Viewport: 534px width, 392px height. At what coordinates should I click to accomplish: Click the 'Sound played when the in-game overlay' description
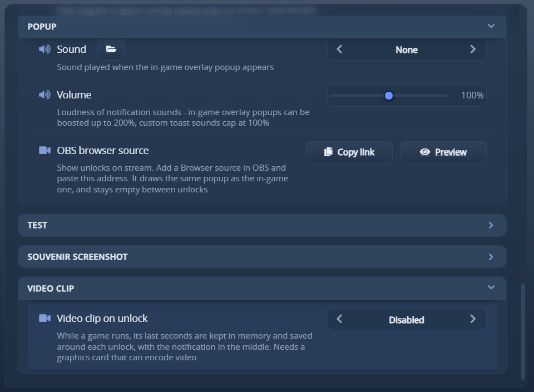pyautogui.click(x=165, y=67)
